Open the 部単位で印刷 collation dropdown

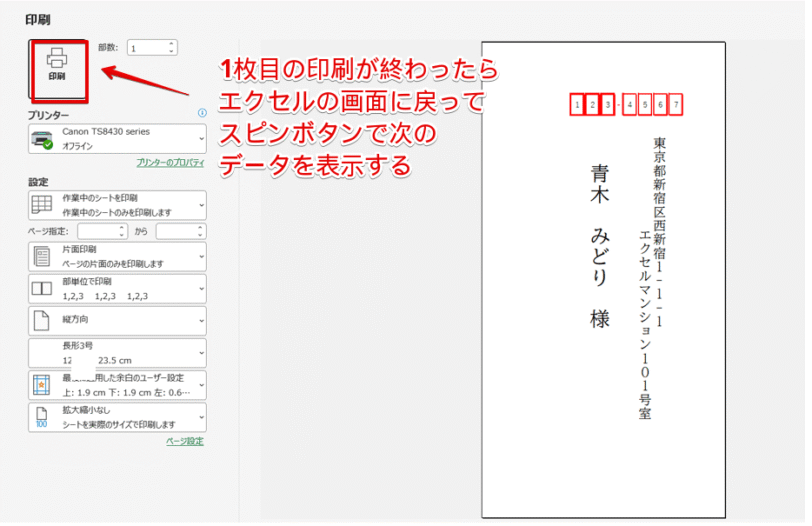pyautogui.click(x=118, y=288)
